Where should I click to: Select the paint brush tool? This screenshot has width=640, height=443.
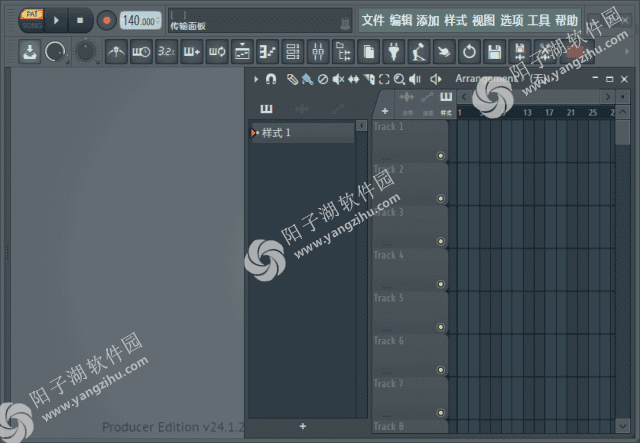pyautogui.click(x=307, y=79)
